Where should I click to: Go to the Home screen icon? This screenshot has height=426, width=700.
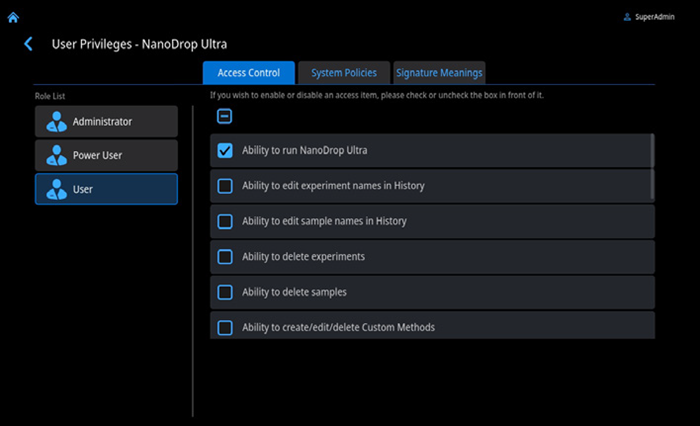click(13, 17)
